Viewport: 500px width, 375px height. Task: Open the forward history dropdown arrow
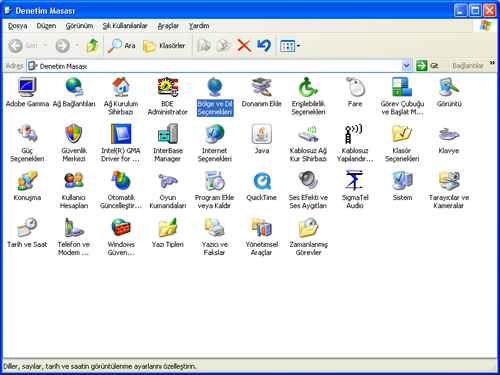77,46
